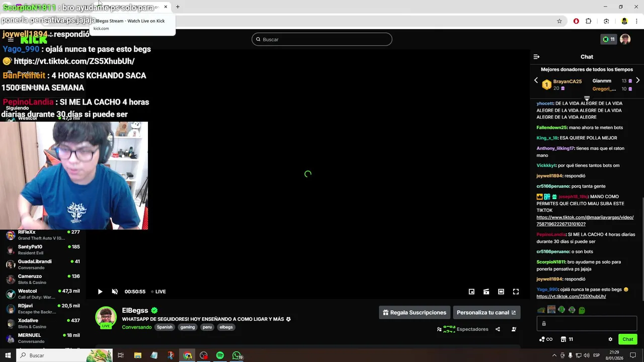
Task: Open tiktok.com/@maariiavargas video link
Action: (x=585, y=221)
